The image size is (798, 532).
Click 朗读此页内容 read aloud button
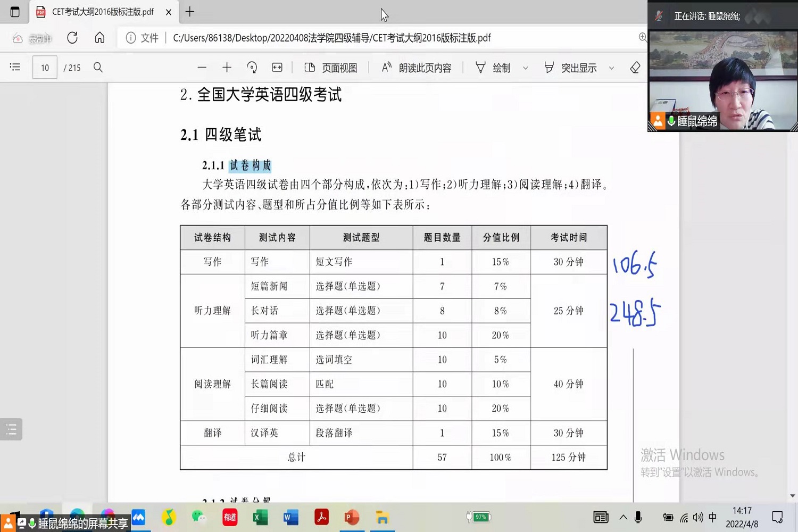[x=417, y=68]
